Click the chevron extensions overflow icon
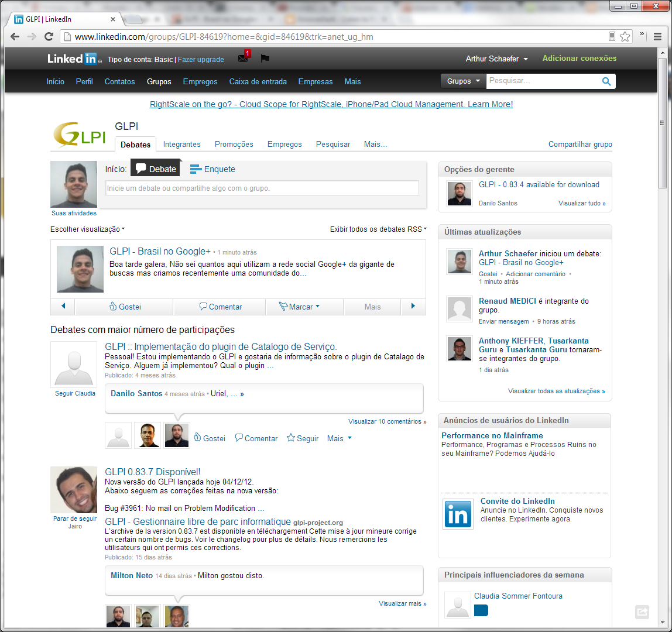 click(x=642, y=35)
